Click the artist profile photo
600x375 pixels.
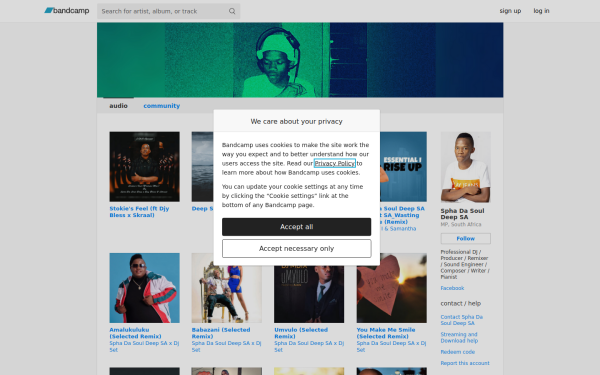[465, 167]
